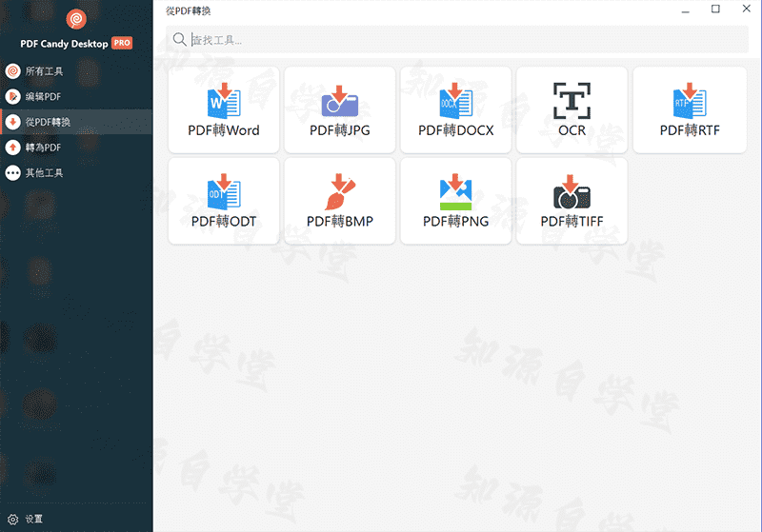This screenshot has width=762, height=532.
Task: Click the PRO badge
Action: [122, 43]
